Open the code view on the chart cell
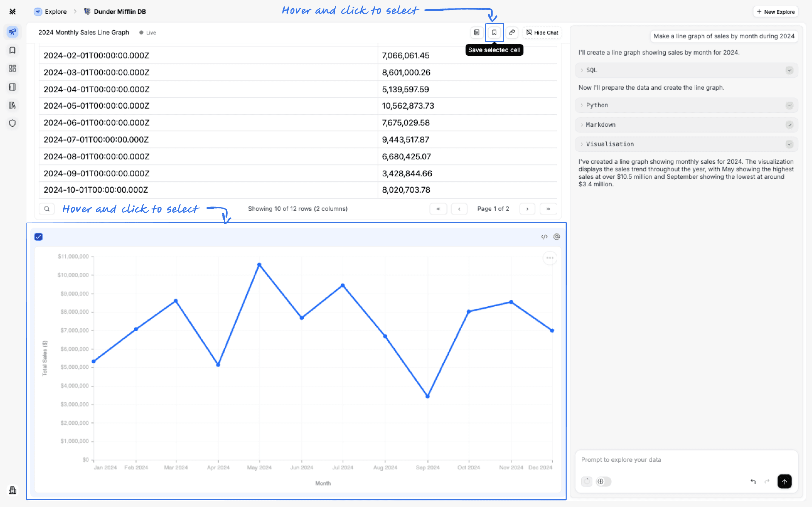Screen dimensions: 812x507 click(x=544, y=237)
